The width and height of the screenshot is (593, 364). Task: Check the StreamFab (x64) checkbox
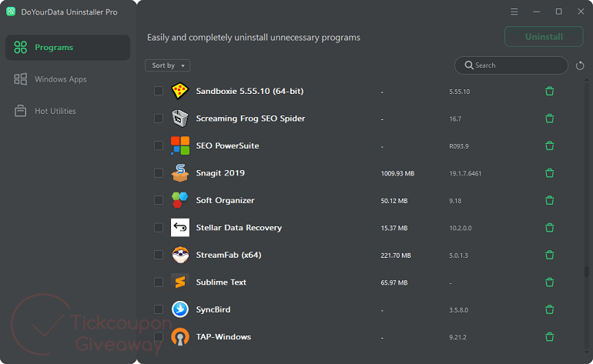(159, 255)
